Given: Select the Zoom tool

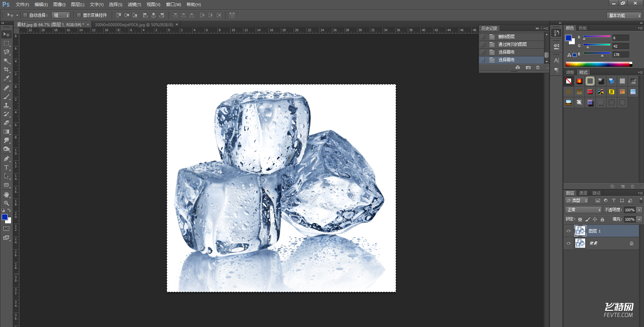Looking at the screenshot, I should click(6, 203).
